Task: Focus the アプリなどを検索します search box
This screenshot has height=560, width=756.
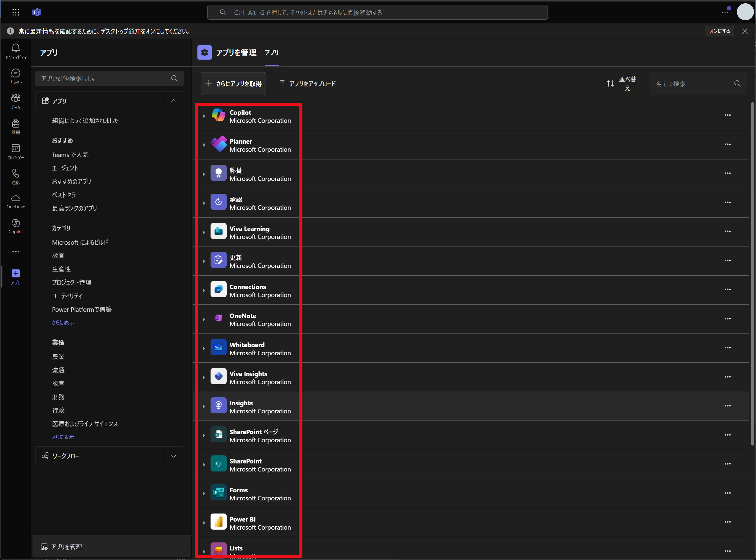Action: (x=109, y=78)
